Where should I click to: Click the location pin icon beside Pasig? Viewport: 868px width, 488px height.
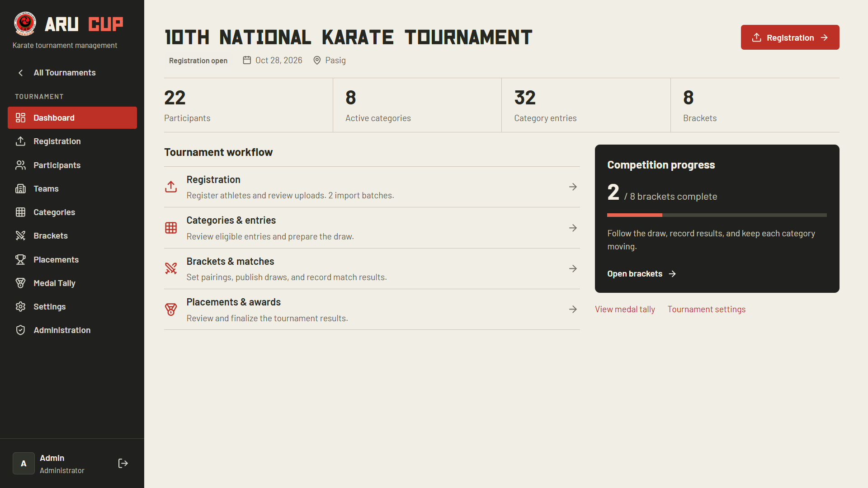pos(317,61)
